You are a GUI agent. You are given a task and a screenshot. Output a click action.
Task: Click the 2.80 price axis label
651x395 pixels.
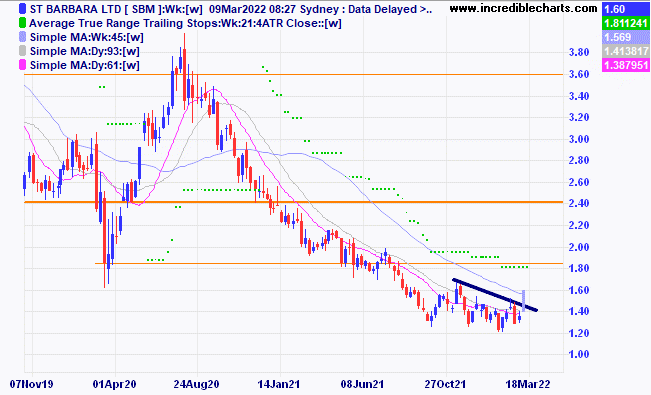pyautogui.click(x=579, y=160)
